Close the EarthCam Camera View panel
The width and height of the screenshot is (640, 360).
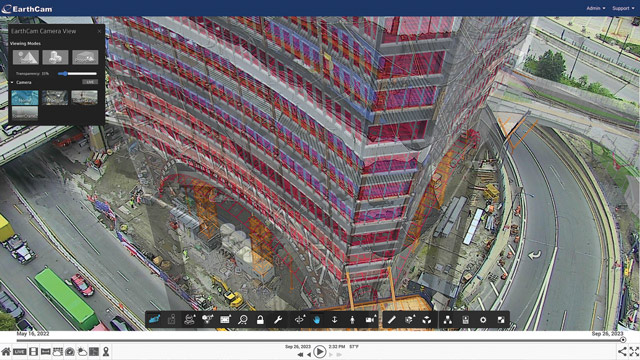point(99,31)
